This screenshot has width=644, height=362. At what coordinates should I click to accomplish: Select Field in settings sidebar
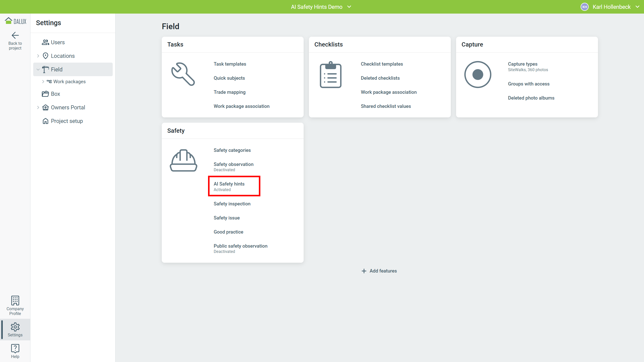coord(73,69)
